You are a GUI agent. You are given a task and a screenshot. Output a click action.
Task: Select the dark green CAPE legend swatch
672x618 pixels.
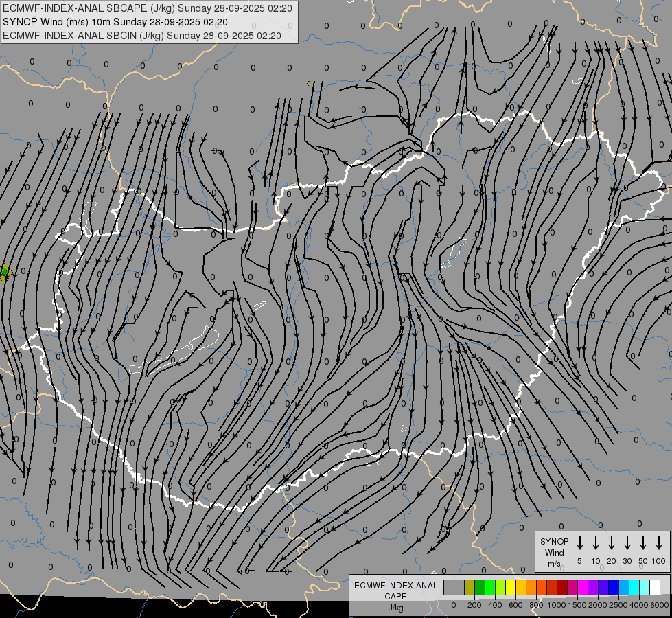coord(480,587)
